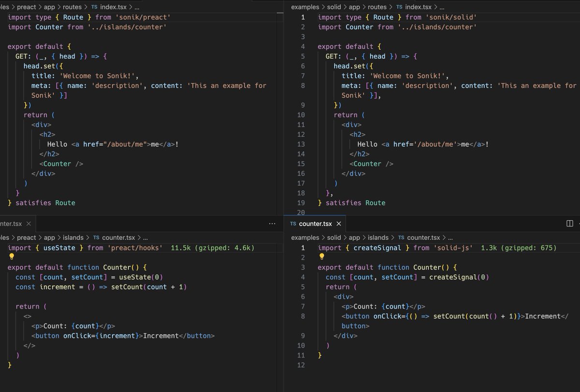
Task: Click the 'preact/hooks' import string
Action: coord(135,248)
